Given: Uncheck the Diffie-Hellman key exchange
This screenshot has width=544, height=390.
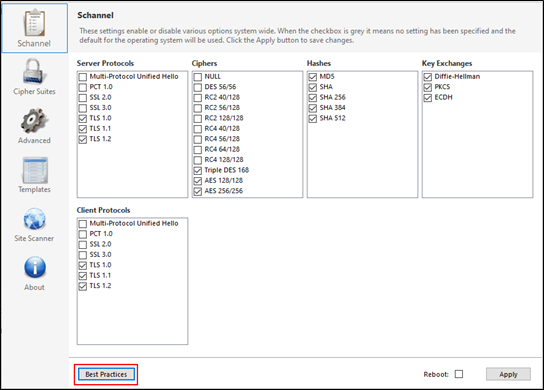Looking at the screenshot, I should point(428,77).
